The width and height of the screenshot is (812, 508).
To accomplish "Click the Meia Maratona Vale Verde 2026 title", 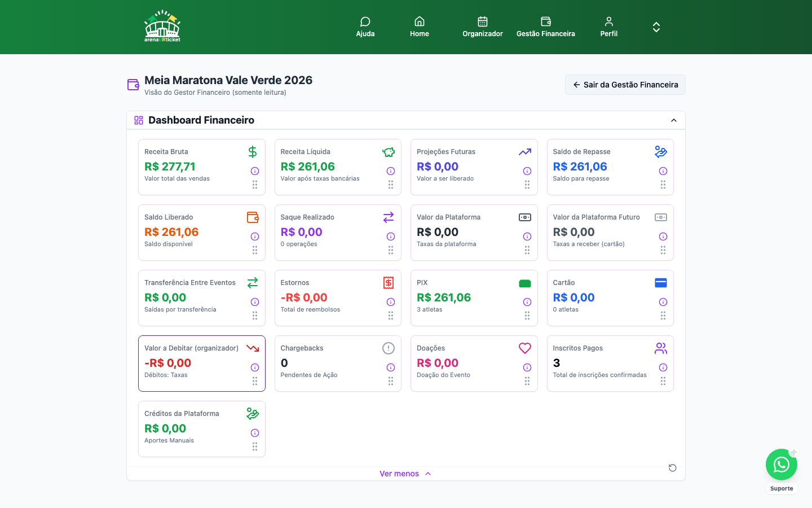I will pos(228,80).
